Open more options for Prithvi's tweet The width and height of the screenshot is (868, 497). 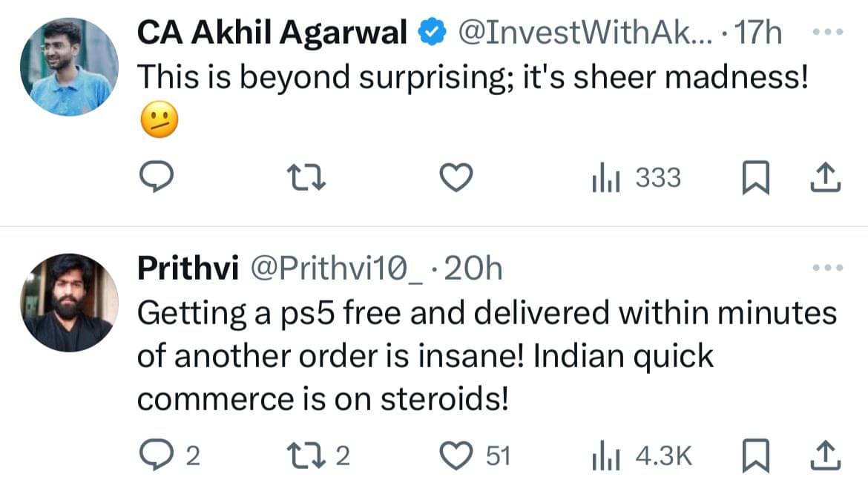[827, 268]
